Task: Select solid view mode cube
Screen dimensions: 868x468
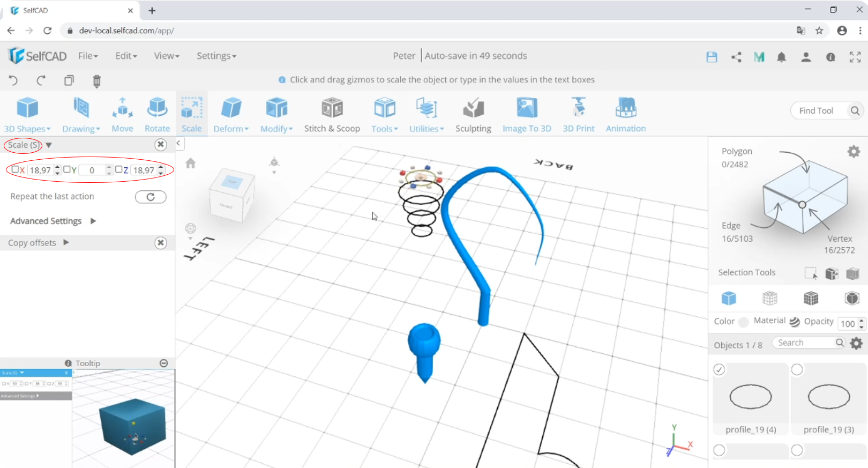Action: tap(729, 298)
